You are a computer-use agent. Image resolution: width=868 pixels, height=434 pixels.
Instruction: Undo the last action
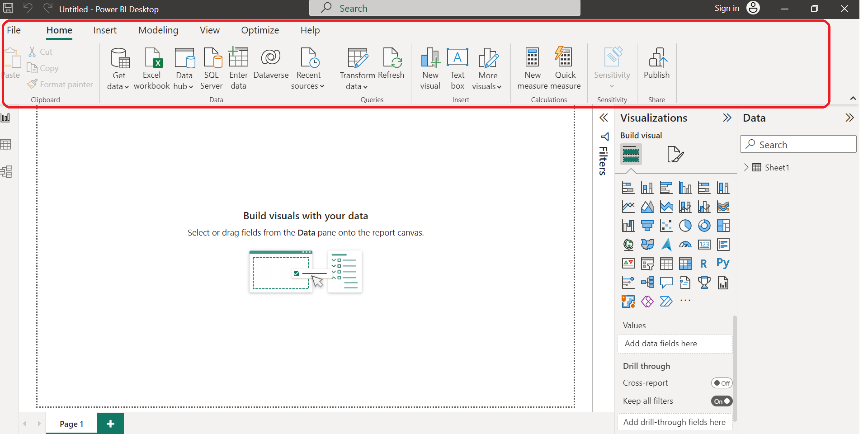pos(28,8)
